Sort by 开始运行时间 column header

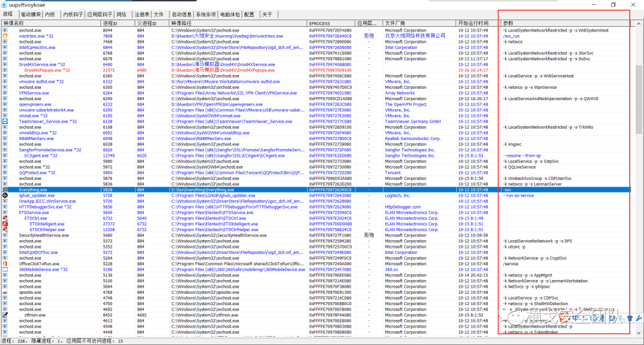[477, 23]
